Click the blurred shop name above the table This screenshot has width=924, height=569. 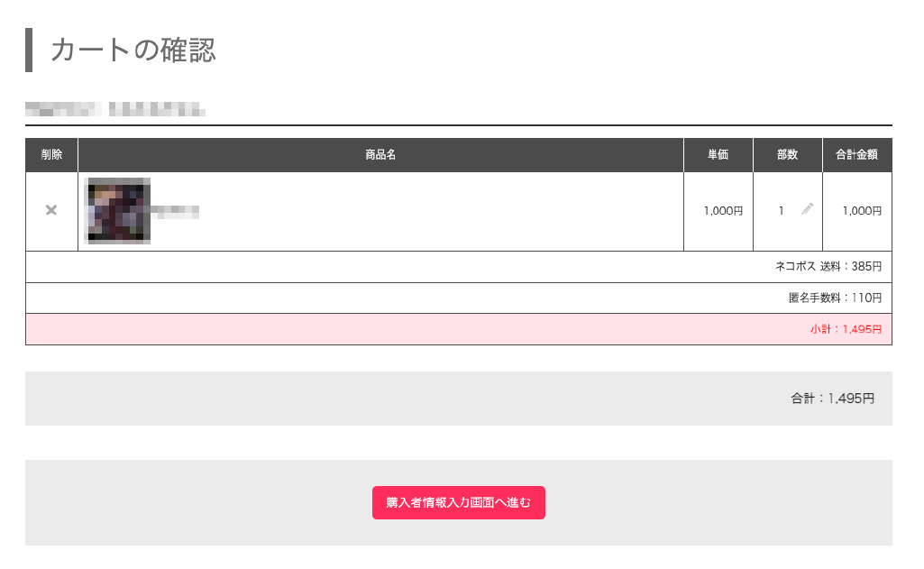point(114,111)
